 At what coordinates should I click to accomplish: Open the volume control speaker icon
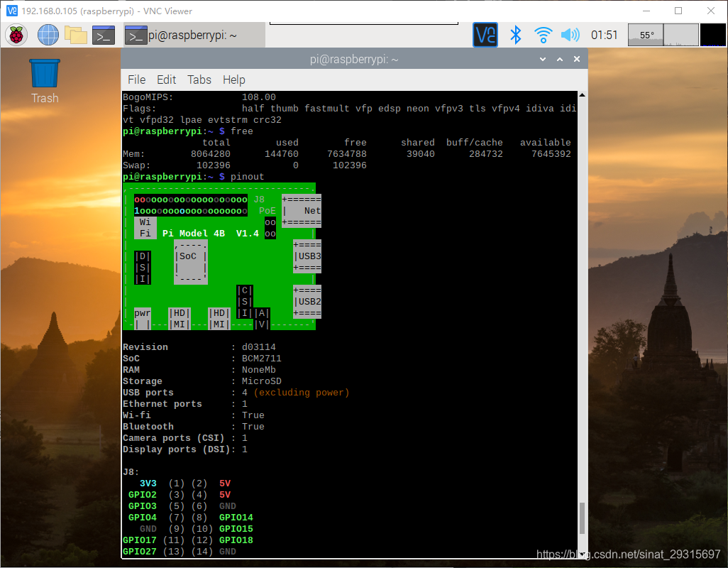tap(570, 35)
